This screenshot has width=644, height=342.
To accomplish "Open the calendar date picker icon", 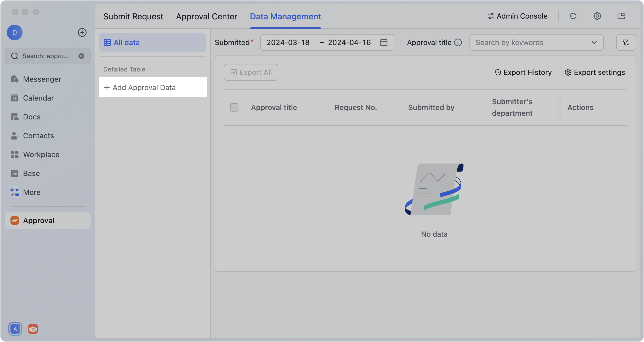I will (x=384, y=42).
